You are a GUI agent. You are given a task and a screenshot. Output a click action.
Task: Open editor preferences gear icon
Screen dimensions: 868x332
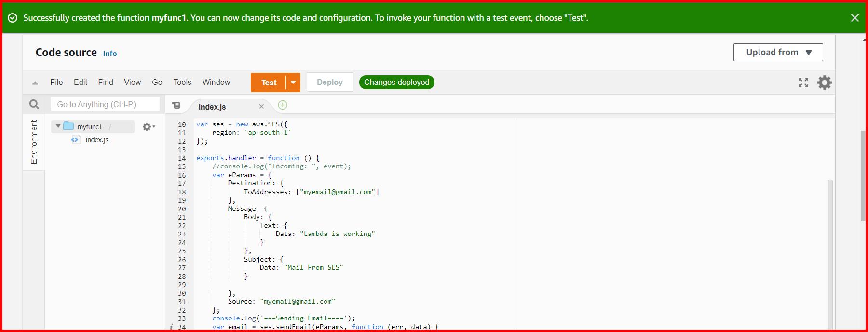(825, 83)
